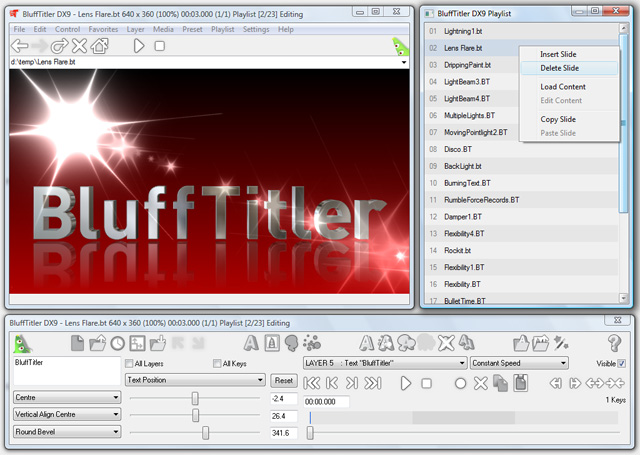Click the X icon in the preview window toolbar
The height and width of the screenshot is (455, 640).
pos(79,46)
